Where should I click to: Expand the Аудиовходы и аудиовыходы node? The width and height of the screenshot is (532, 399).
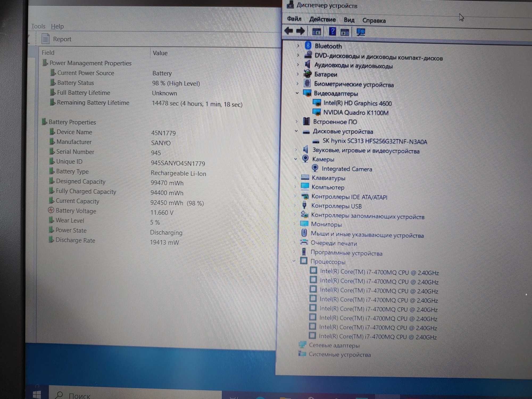click(298, 65)
